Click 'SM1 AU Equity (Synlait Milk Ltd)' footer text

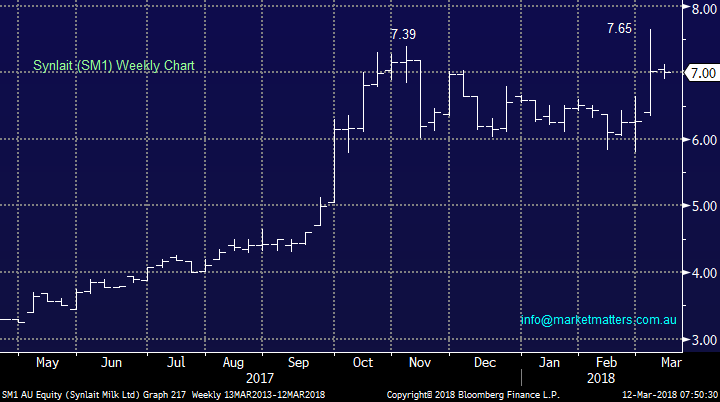[x=71, y=395]
